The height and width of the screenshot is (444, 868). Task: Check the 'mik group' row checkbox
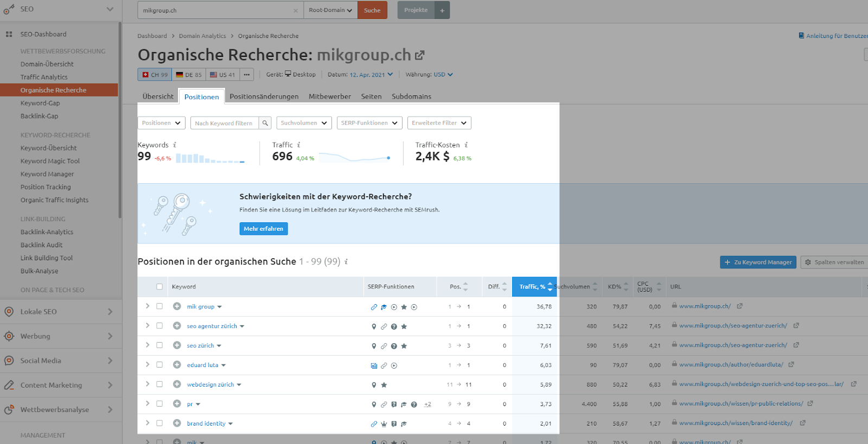point(159,306)
